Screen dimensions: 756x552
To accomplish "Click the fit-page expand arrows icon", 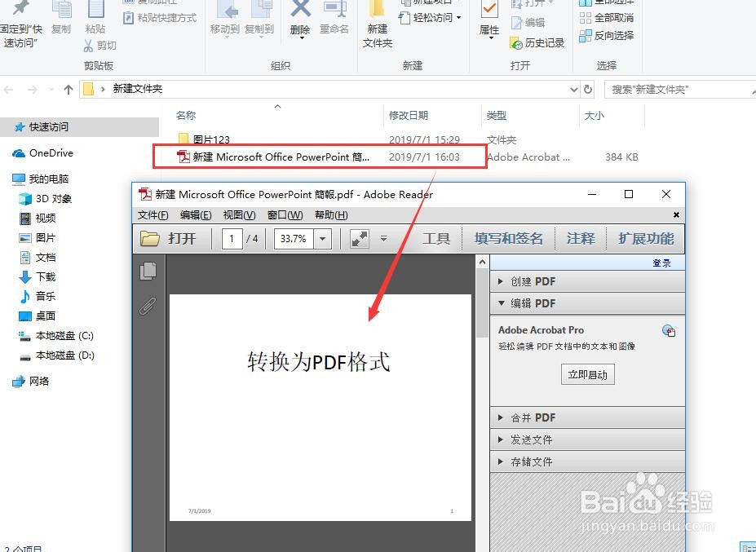I will (x=359, y=239).
